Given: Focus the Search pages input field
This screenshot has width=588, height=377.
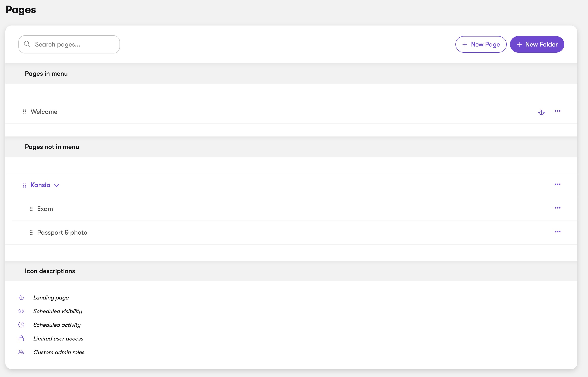Looking at the screenshot, I should click(69, 44).
